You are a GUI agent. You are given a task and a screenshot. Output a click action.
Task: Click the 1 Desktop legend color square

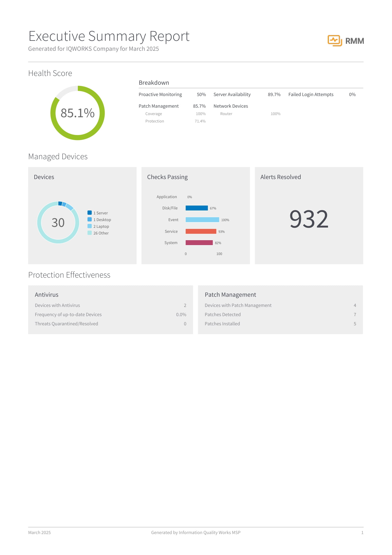click(x=90, y=219)
